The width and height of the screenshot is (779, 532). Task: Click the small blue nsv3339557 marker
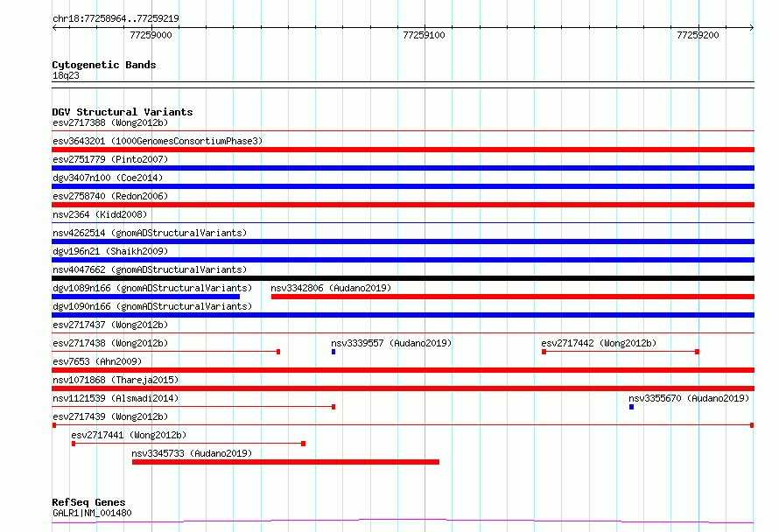tap(333, 352)
